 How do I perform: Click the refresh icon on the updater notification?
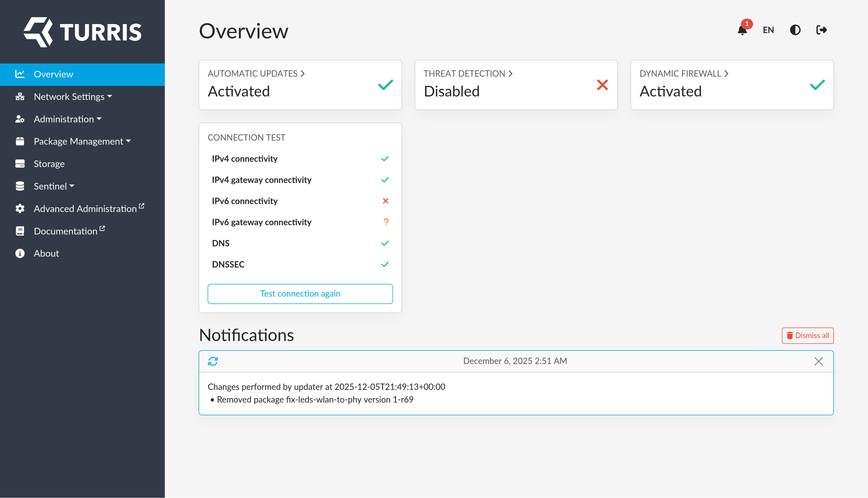pyautogui.click(x=213, y=361)
